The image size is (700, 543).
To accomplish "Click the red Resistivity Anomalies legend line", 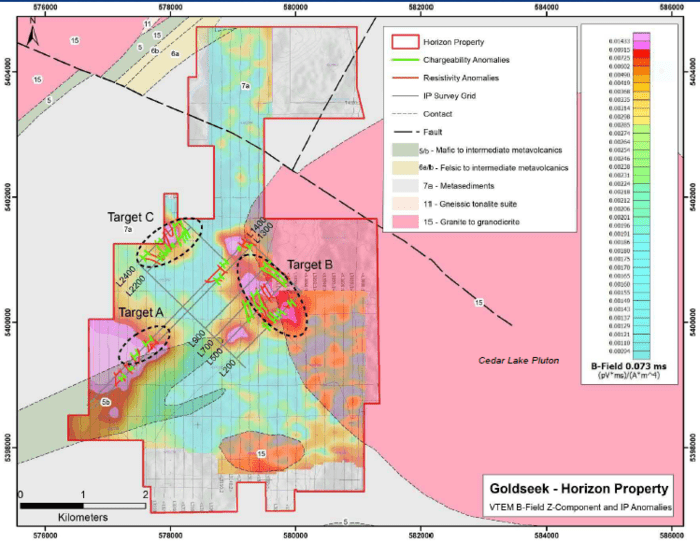I will [x=405, y=78].
